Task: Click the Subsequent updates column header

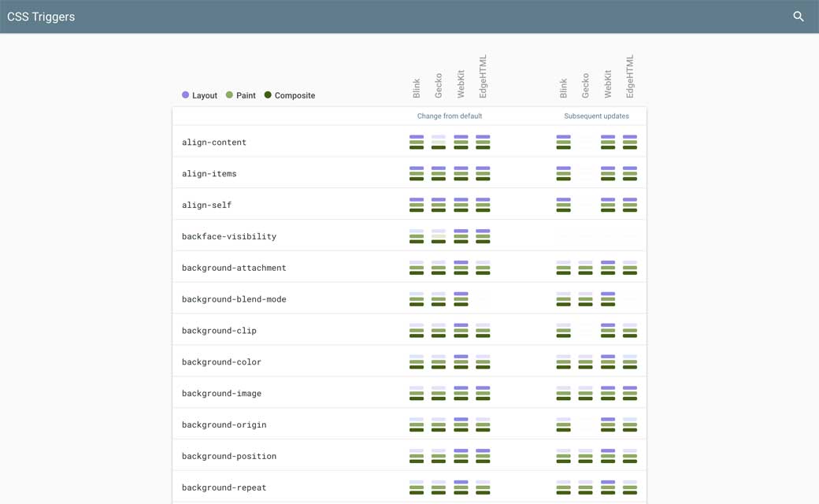Action: coord(596,116)
